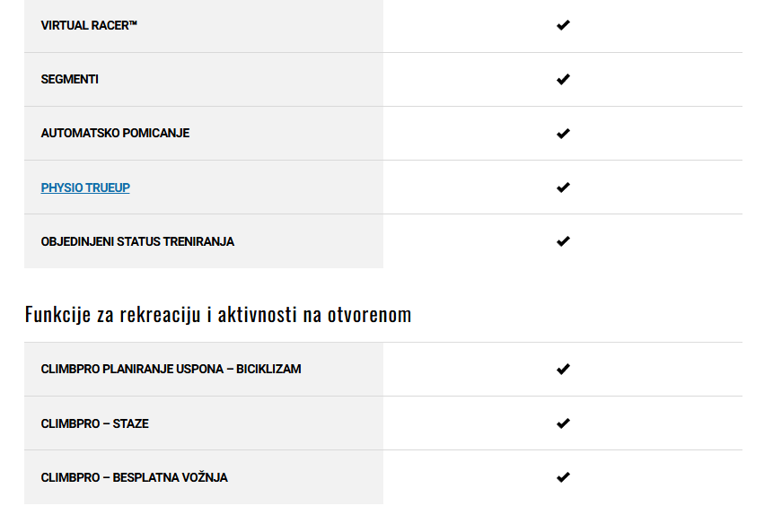Click checkmark for Objedinjeni status treniranja
The height and width of the screenshot is (532, 782).
click(x=563, y=241)
